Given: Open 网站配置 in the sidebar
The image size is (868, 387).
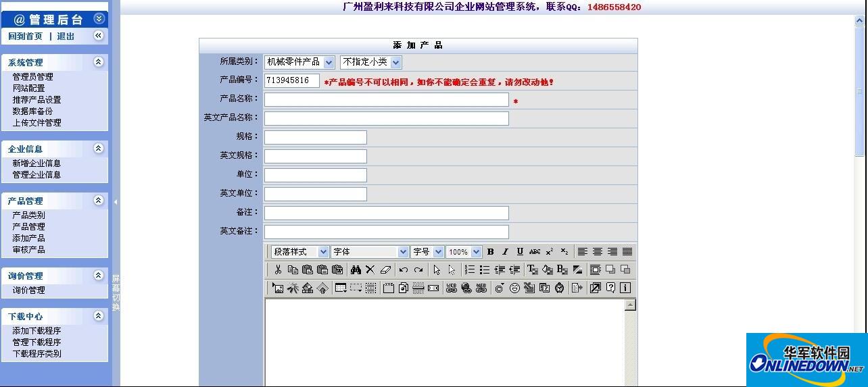Looking at the screenshot, I should coord(28,88).
